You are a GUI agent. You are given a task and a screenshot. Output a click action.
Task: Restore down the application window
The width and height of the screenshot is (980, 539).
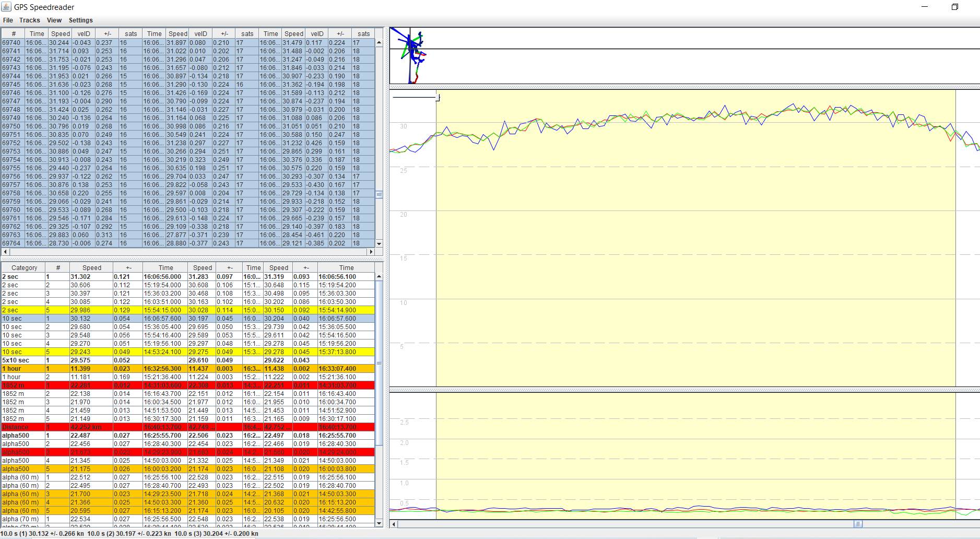tap(954, 7)
